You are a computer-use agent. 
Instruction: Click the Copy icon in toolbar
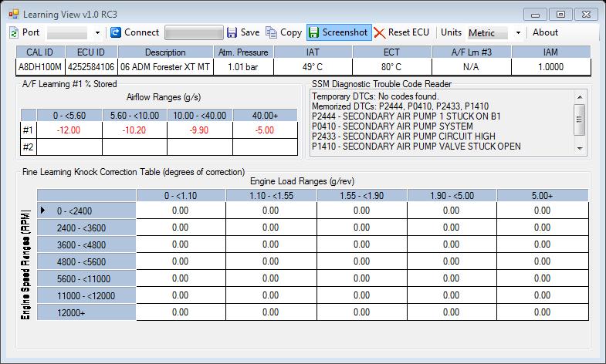click(x=271, y=32)
